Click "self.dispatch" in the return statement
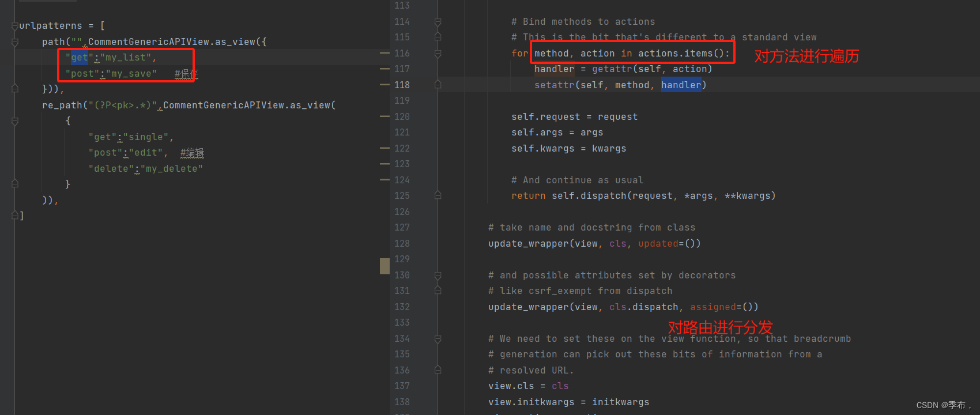The height and width of the screenshot is (415, 980). 589,196
